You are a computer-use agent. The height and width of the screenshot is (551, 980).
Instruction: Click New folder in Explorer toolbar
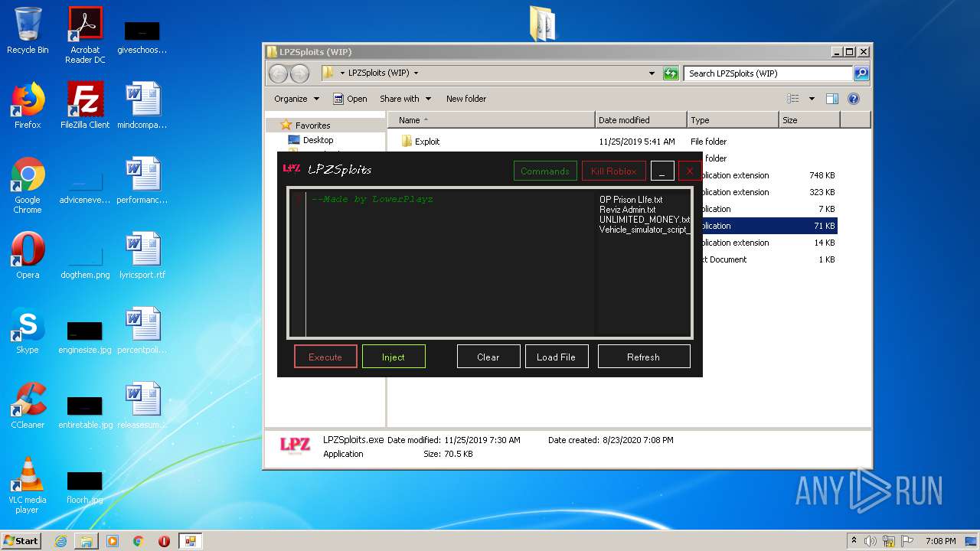click(x=466, y=99)
